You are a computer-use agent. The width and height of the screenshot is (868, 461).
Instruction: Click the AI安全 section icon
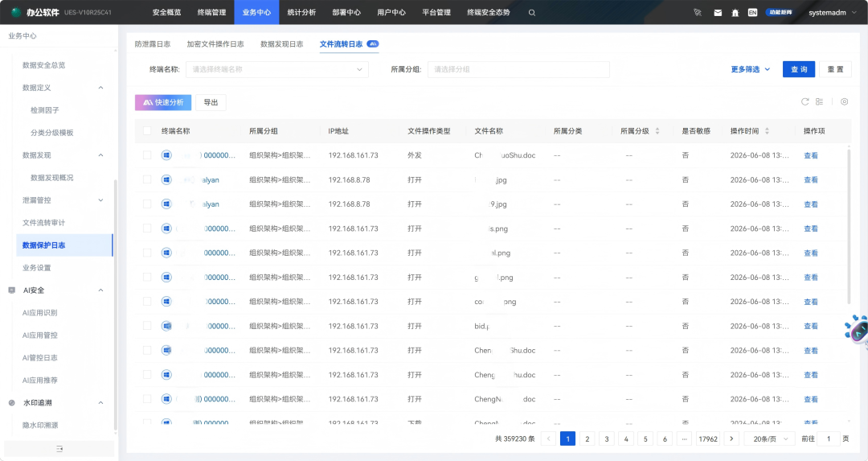tap(11, 290)
